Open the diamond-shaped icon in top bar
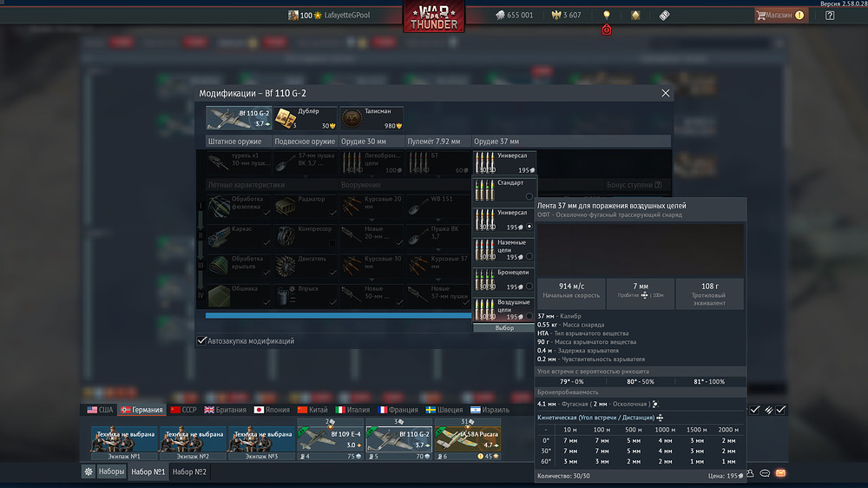This screenshot has height=488, width=868. [x=635, y=15]
